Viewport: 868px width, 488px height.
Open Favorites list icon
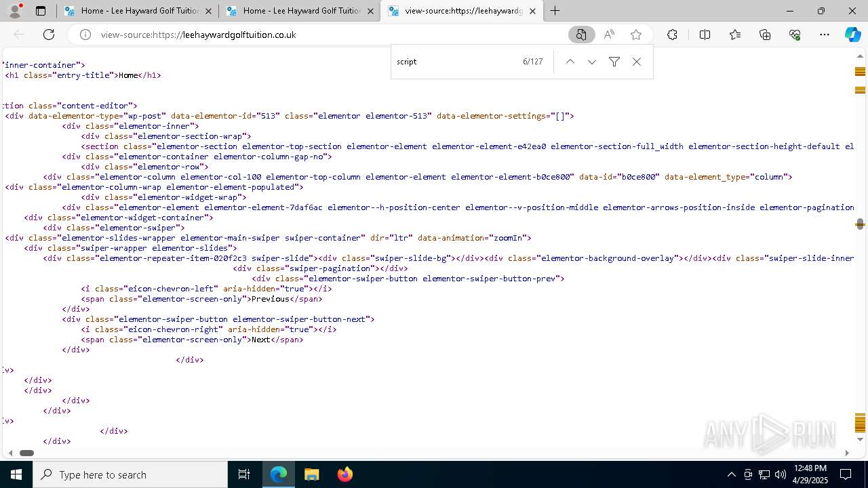pyautogui.click(x=735, y=35)
